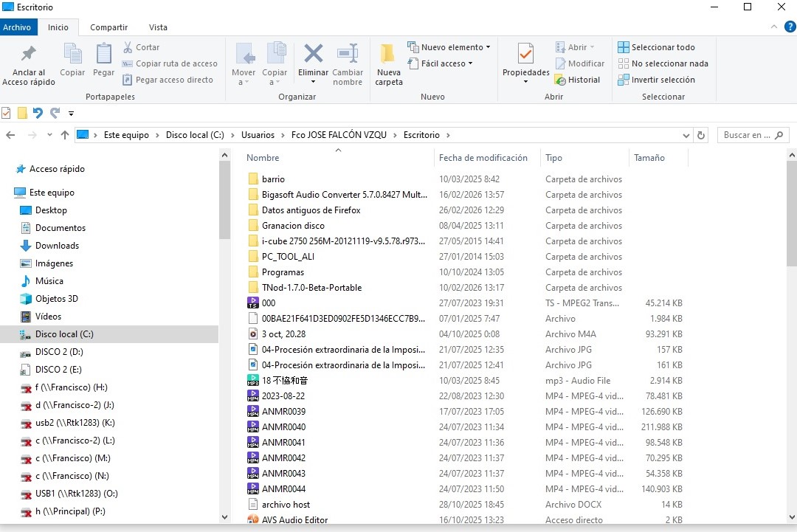Screen dimensions: 797x532
Task: Click the Historial icon
Action: point(560,80)
